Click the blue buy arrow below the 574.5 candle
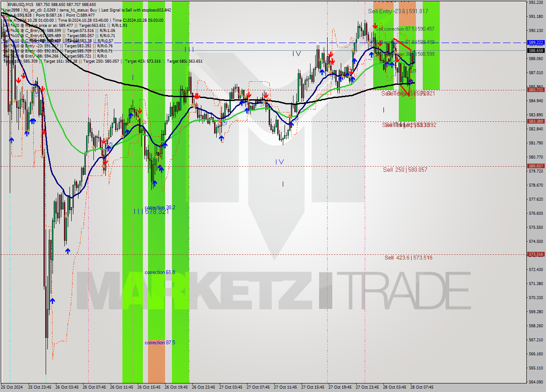Viewport: 546px width, 392px height. point(67,251)
